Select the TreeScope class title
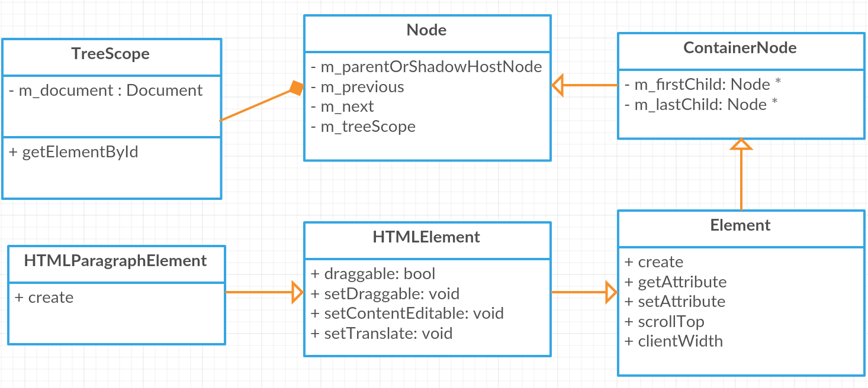Image resolution: width=868 pixels, height=388 pixels. coord(111,54)
